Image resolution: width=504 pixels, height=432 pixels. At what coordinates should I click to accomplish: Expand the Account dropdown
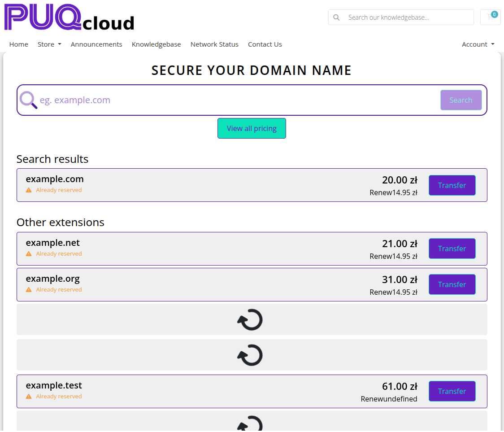[x=478, y=44]
